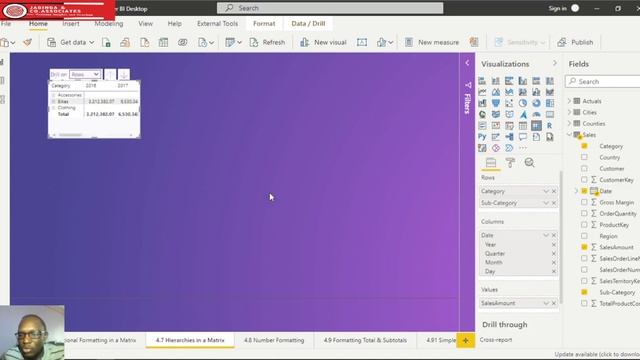Click the New measure button
The width and height of the screenshot is (640, 360).
[432, 42]
